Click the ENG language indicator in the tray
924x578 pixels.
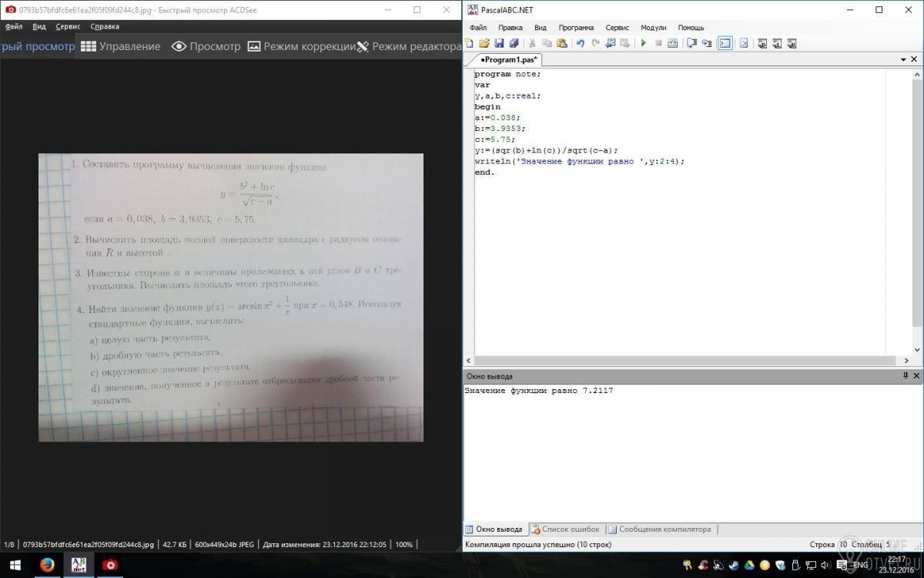[860, 565]
